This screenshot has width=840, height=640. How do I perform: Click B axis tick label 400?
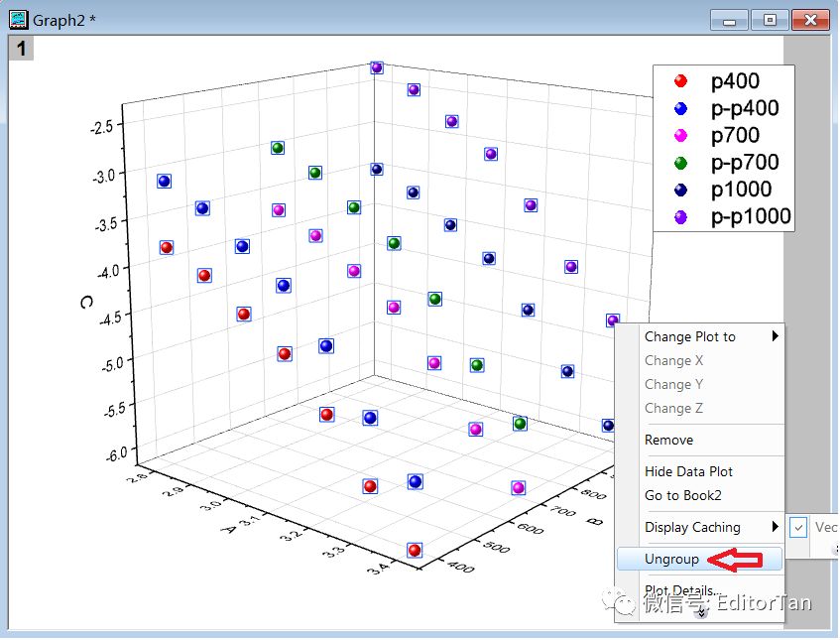pos(460,566)
